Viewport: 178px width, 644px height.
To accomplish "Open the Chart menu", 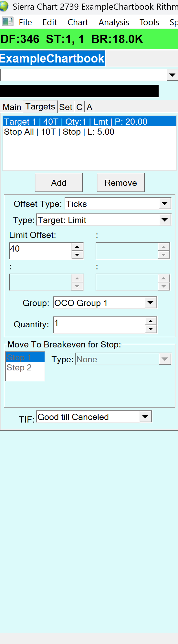I will [78, 22].
